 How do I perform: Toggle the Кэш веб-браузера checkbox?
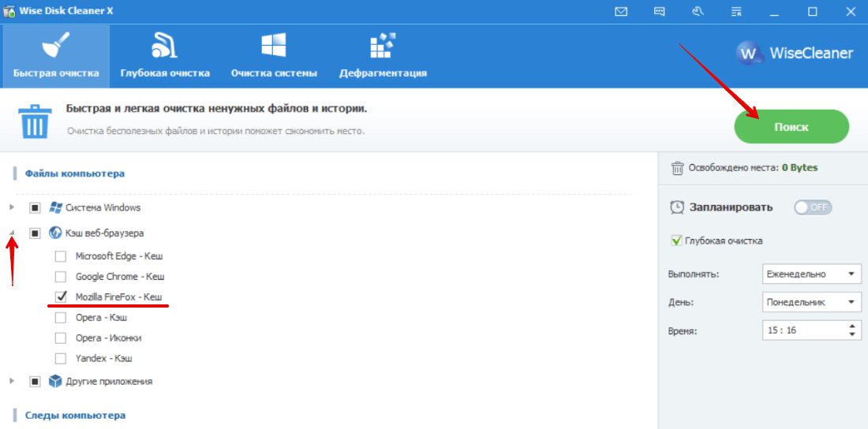coord(35,234)
